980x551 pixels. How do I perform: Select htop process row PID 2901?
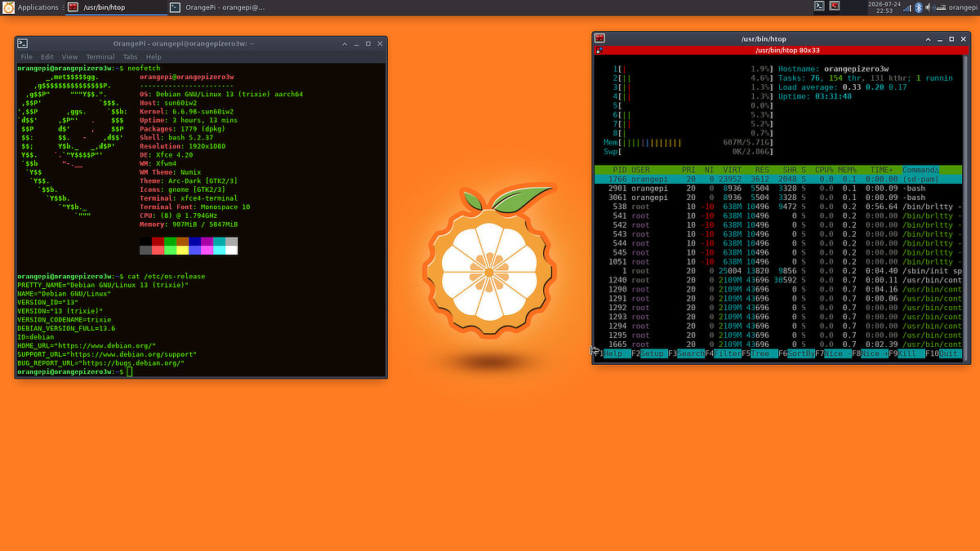coord(778,188)
